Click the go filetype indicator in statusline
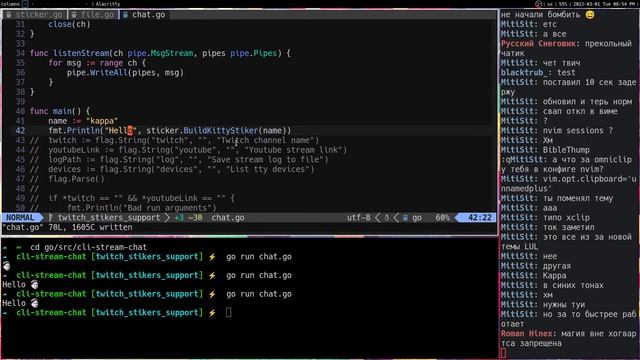 pyautogui.click(x=417, y=218)
